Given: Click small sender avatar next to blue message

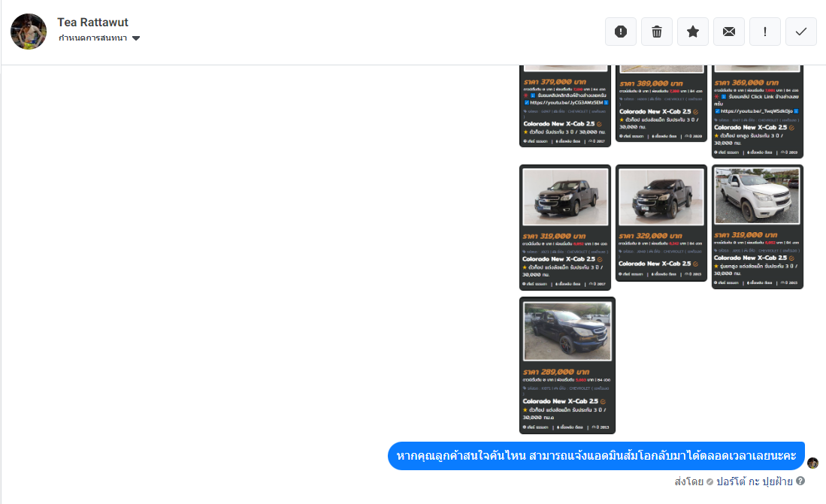Looking at the screenshot, I should (x=812, y=463).
